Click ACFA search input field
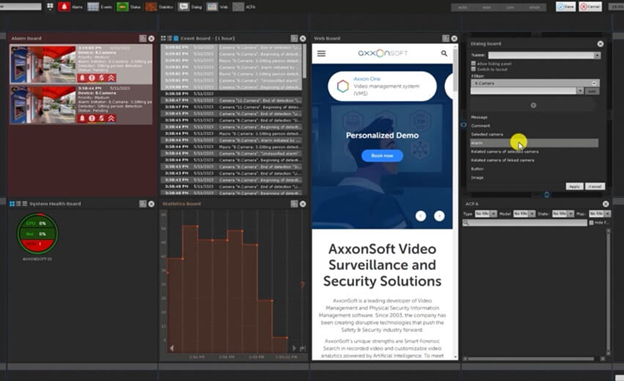624x381 pixels. pyautogui.click(x=525, y=223)
